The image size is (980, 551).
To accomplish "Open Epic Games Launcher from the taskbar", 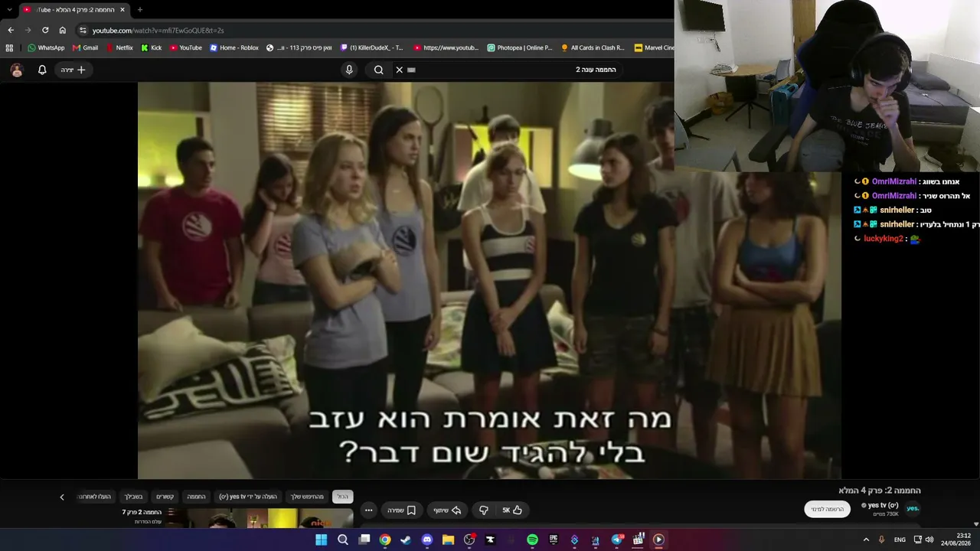I will click(554, 540).
